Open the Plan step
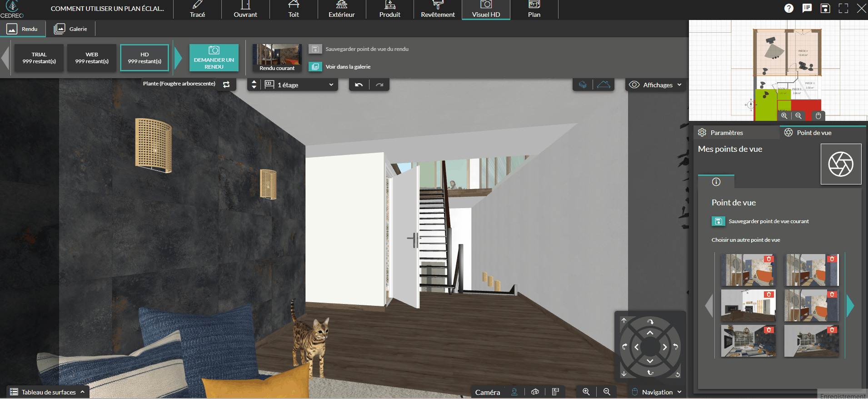The image size is (868, 399). point(534,10)
